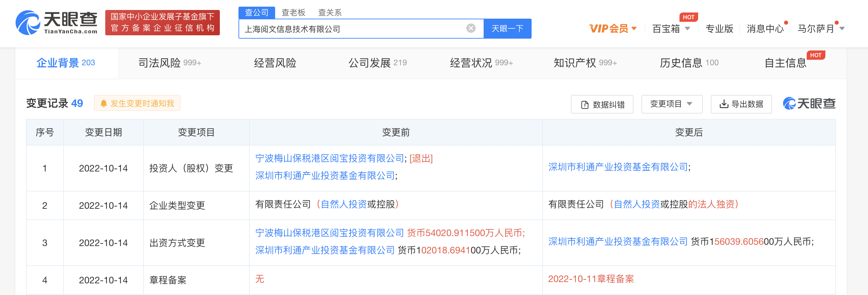Viewport: 868px width, 295px height.
Task: Click the bell notification icon
Action: click(104, 104)
